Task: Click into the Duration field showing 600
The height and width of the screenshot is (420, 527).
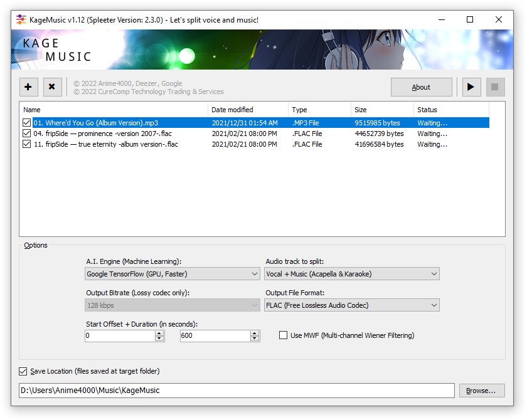Action: [x=215, y=336]
